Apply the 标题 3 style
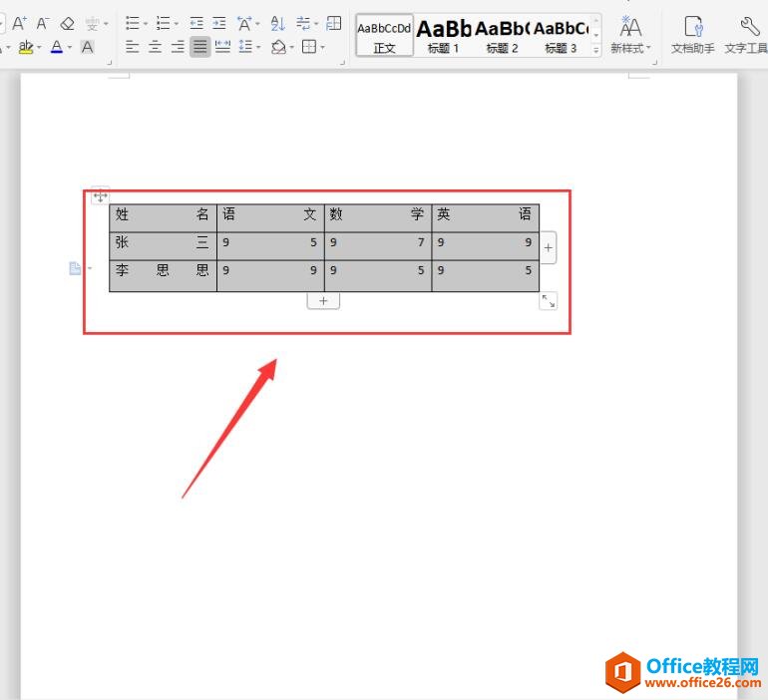The height and width of the screenshot is (700, 768). [x=561, y=35]
